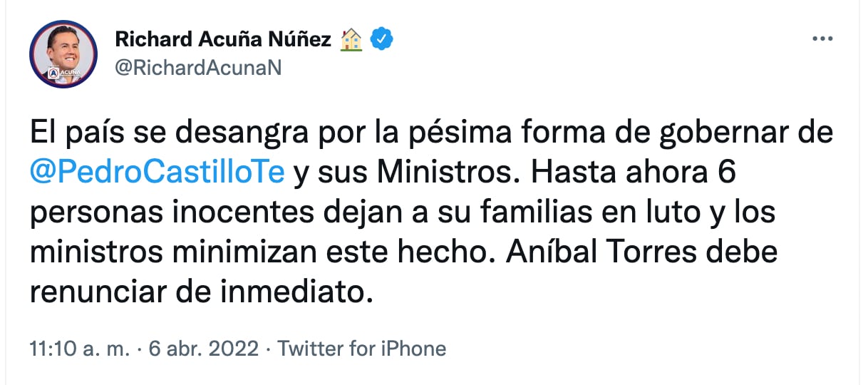868x385 pixels.
Task: Click the Twitter for iPhone source label
Action: [361, 349]
